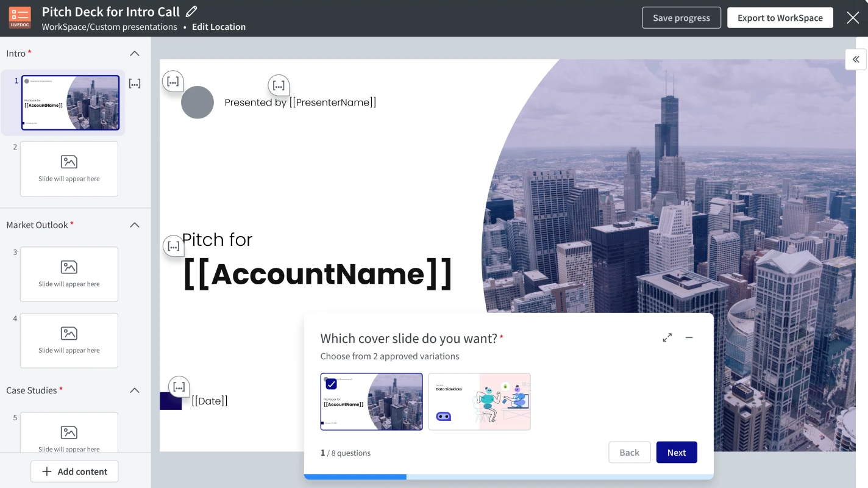This screenshot has width=868, height=488.
Task: Collapse the Case Studies section
Action: pos(135,390)
